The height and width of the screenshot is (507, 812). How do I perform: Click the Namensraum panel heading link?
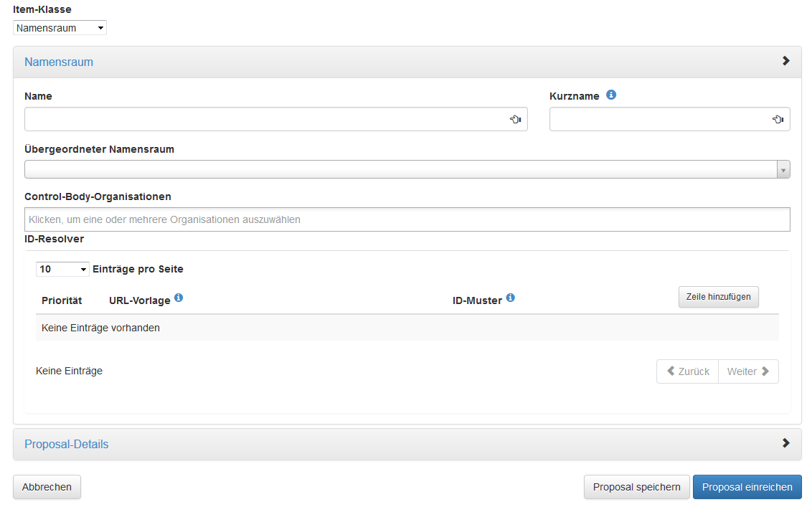coord(59,62)
